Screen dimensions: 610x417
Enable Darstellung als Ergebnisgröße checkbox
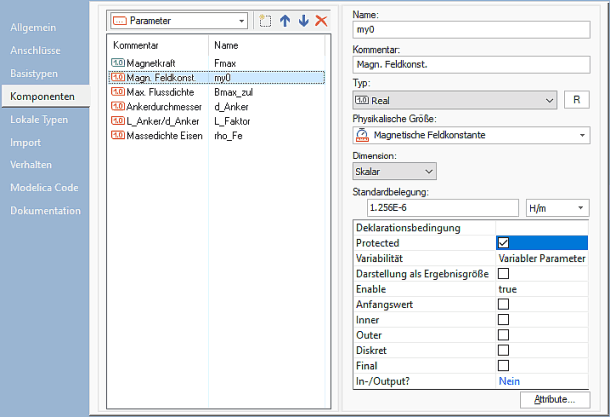coord(503,273)
